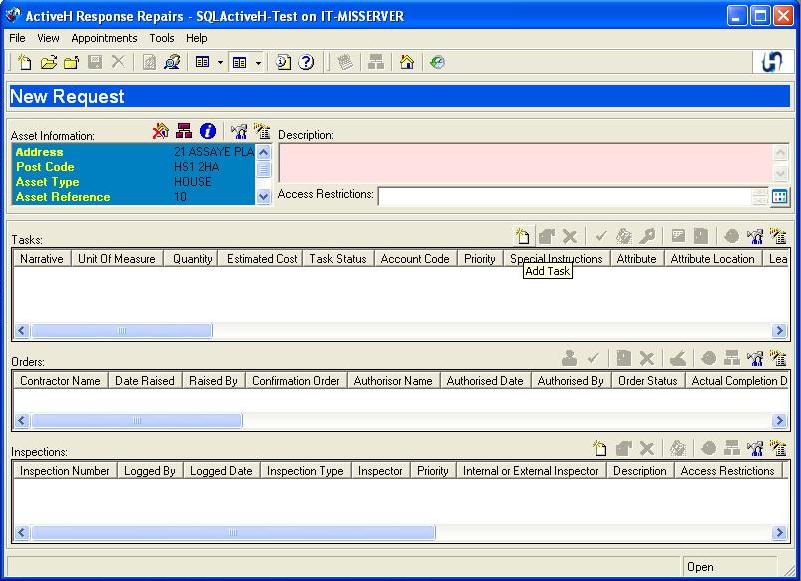
Task: Click the new-document icon in the Inspections toolbar
Action: 600,448
